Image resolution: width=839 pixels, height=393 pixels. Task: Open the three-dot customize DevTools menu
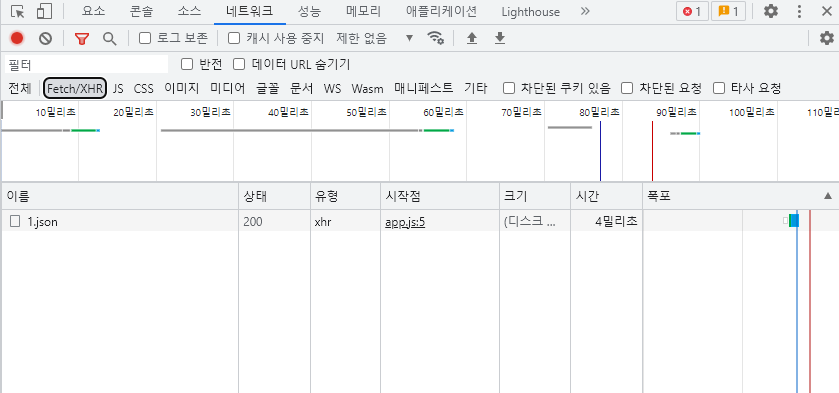pyautogui.click(x=799, y=11)
